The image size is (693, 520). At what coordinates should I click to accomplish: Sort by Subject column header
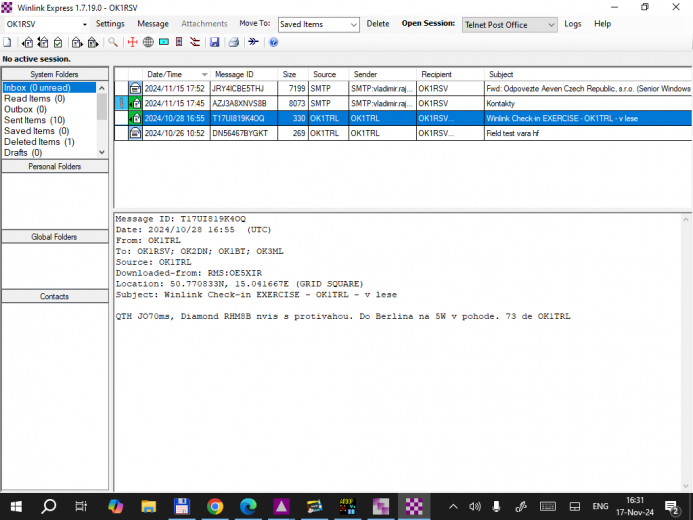(588, 74)
